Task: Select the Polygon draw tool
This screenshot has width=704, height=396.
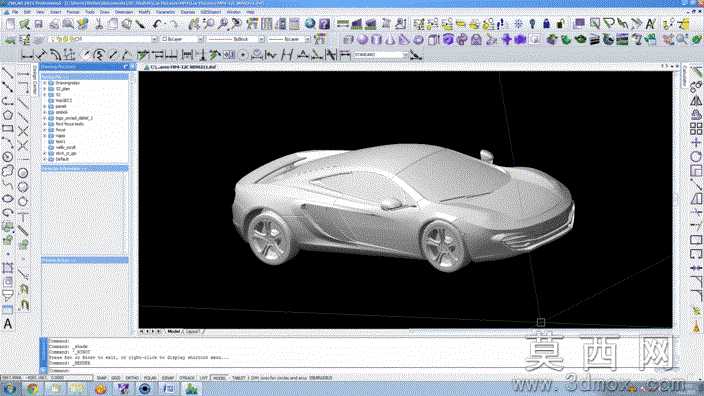Action: click(7, 115)
